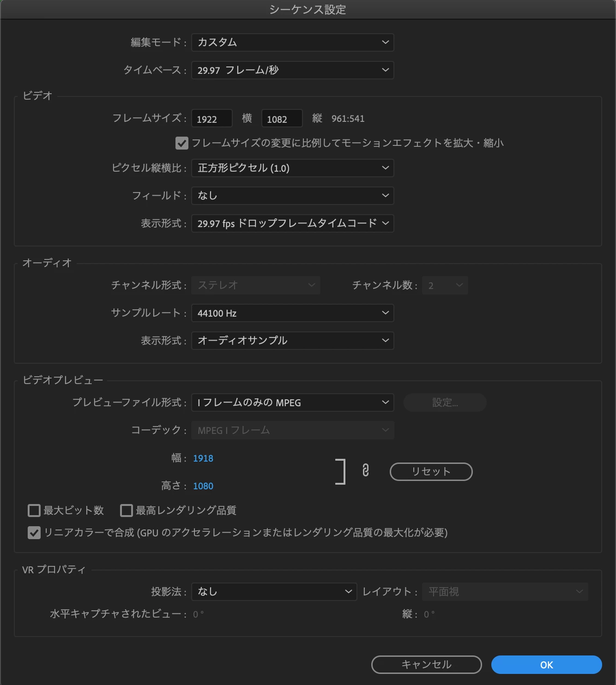Image resolution: width=616 pixels, height=685 pixels.
Task: Open the VR 投影法 dropdown
Action: [x=274, y=592]
